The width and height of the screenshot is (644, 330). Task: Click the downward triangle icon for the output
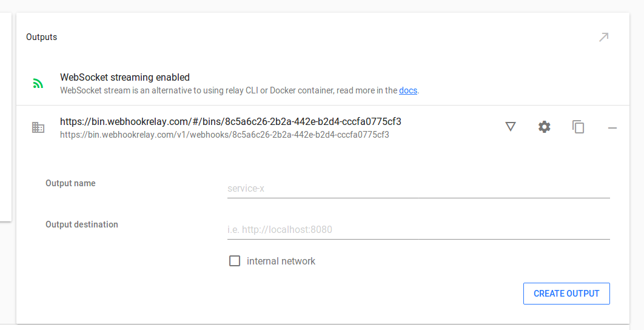tap(511, 127)
